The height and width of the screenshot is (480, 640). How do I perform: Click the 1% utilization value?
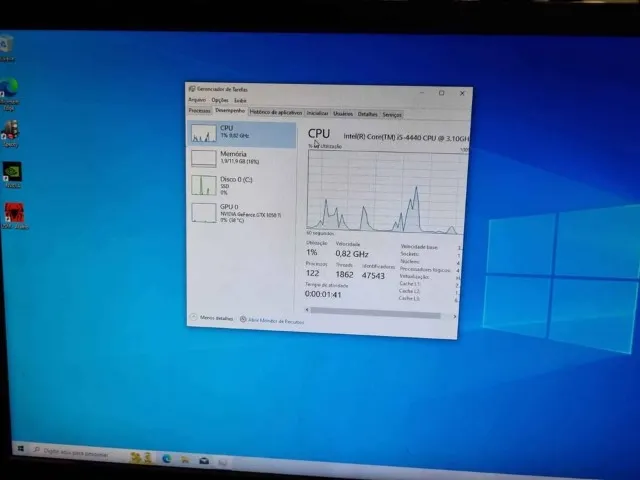(x=311, y=252)
